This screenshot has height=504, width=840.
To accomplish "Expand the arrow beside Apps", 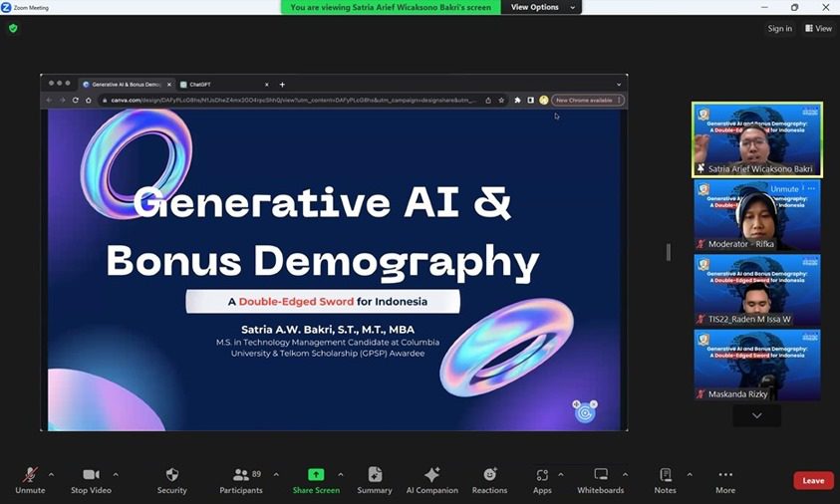I will click(561, 474).
